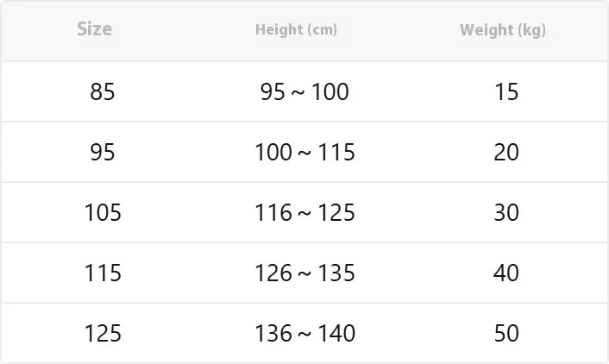Click the 95 ~ 100 height cell
The width and height of the screenshot is (609, 364).
[304, 92]
